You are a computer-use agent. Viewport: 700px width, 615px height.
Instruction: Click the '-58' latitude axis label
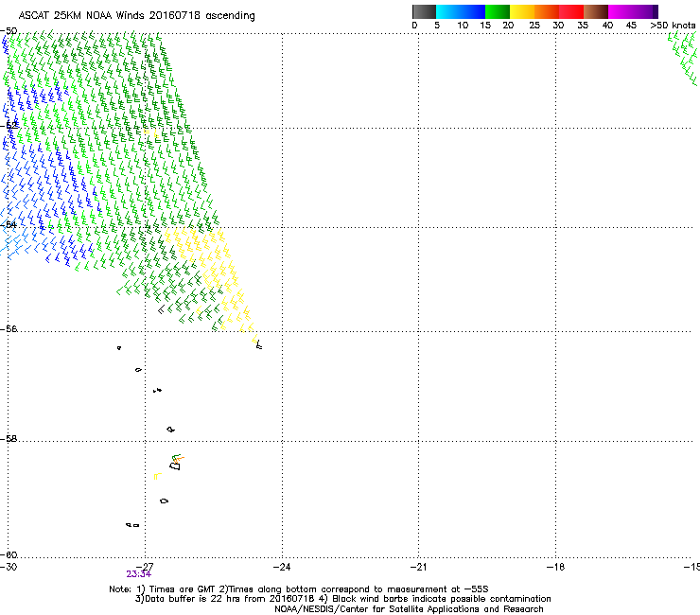[x=9, y=439]
